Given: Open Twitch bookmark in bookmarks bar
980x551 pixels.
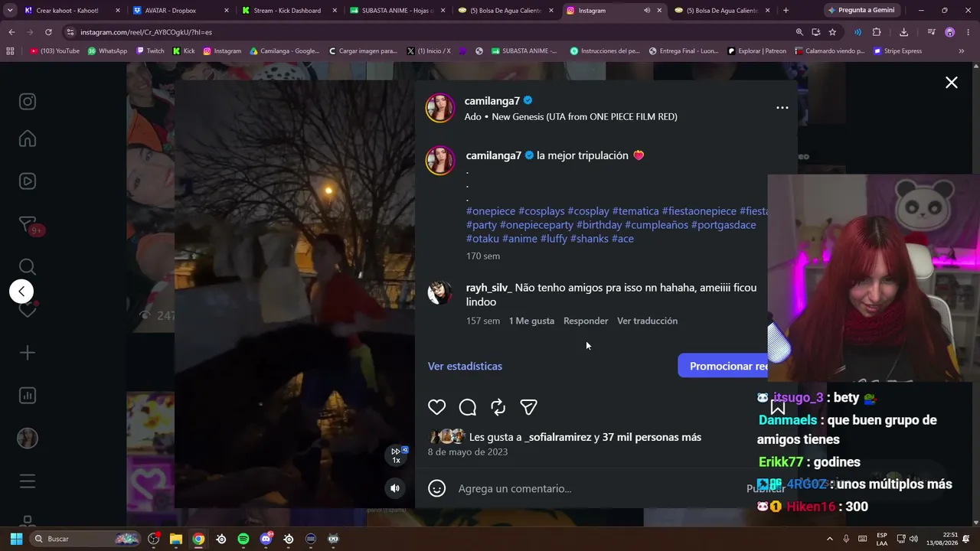Looking at the screenshot, I should [150, 51].
